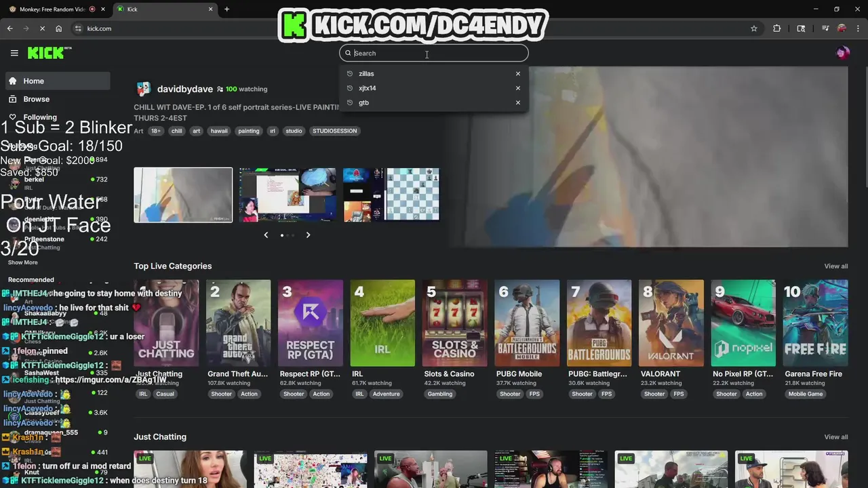The height and width of the screenshot is (488, 868).
Task: Click the Kick logo
Action: click(49, 53)
